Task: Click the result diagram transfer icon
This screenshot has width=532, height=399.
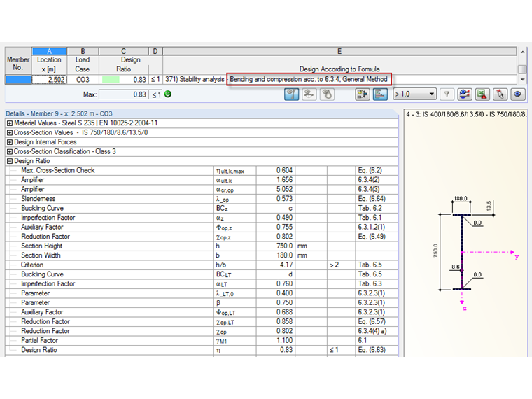Action: tap(363, 94)
